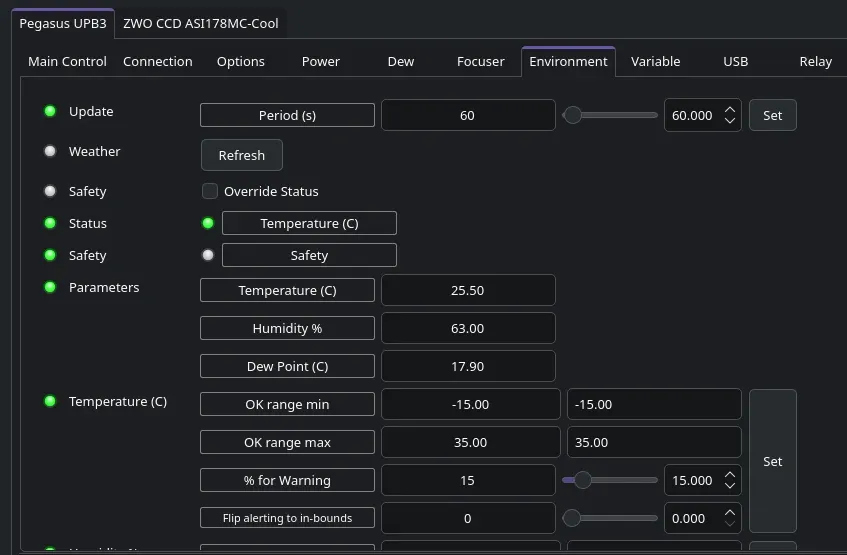847x555 pixels.
Task: Click the read-only Flip alerting value 0
Action: click(x=468, y=518)
